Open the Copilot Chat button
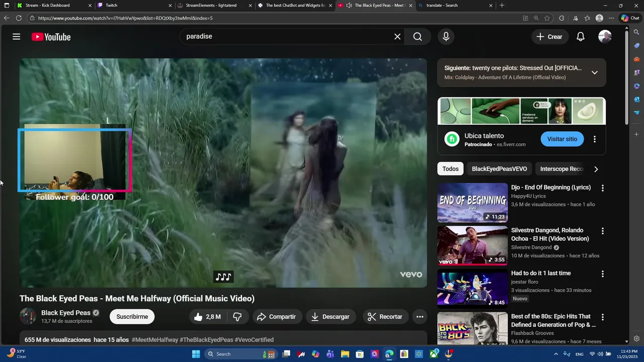The width and height of the screenshot is (644, 362). [630, 18]
